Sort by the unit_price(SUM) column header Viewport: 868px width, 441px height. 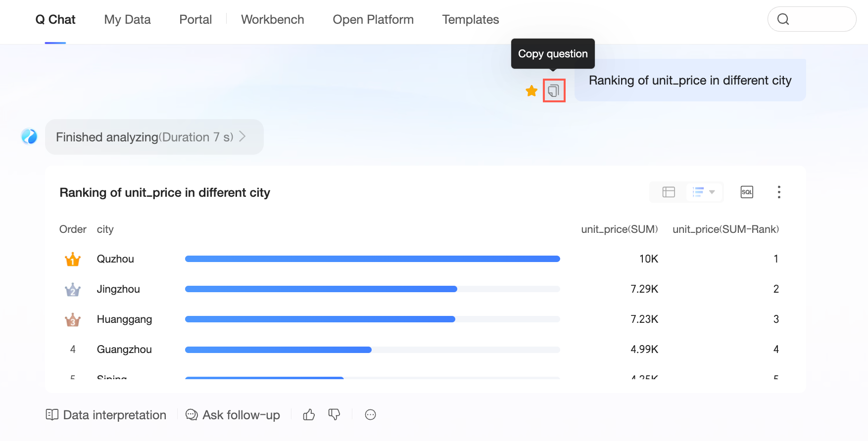click(x=619, y=229)
